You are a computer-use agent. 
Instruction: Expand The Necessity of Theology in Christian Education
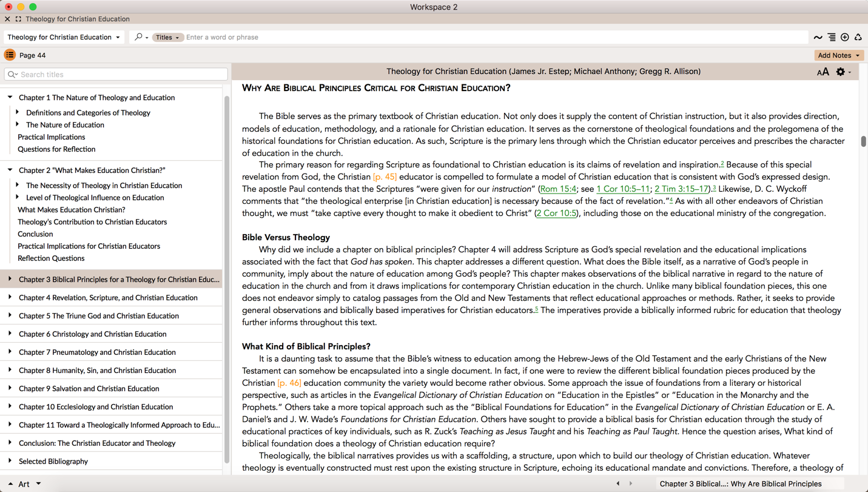(18, 185)
